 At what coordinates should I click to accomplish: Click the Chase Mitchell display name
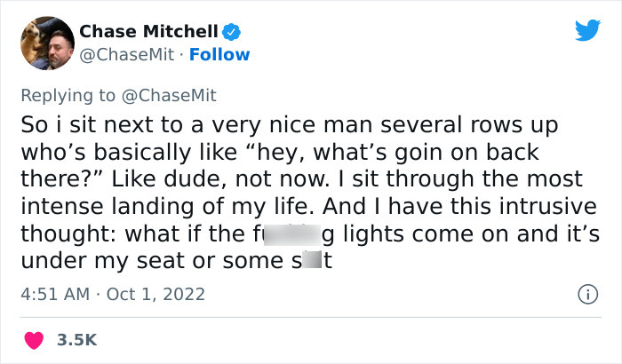pos(148,31)
